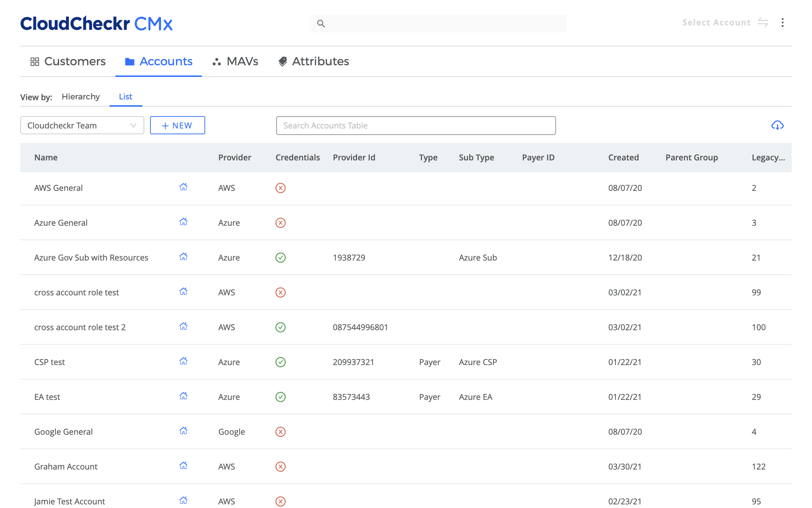This screenshot has height=508, width=812.
Task: Open the AWS General account name
Action: coord(58,188)
